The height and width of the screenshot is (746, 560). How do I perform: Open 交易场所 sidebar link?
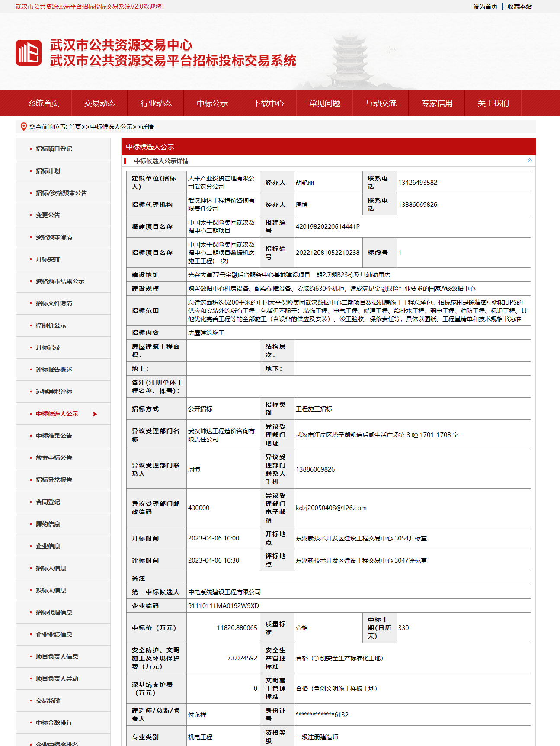click(48, 701)
